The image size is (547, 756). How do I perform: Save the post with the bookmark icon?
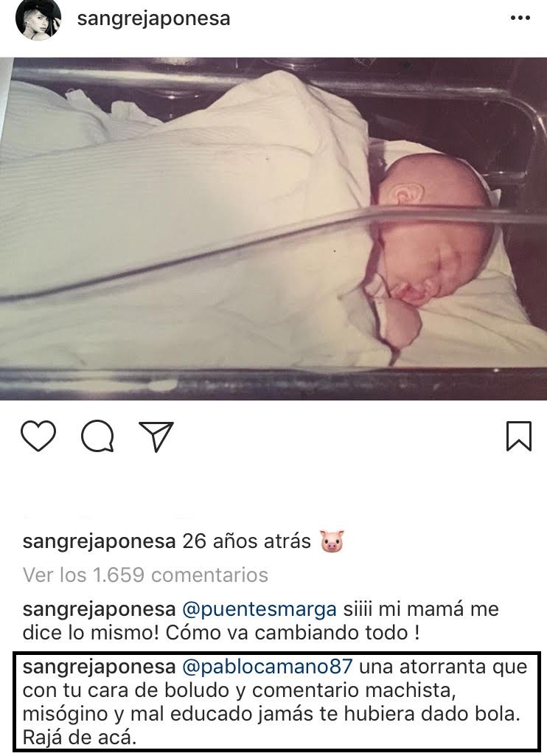click(518, 436)
